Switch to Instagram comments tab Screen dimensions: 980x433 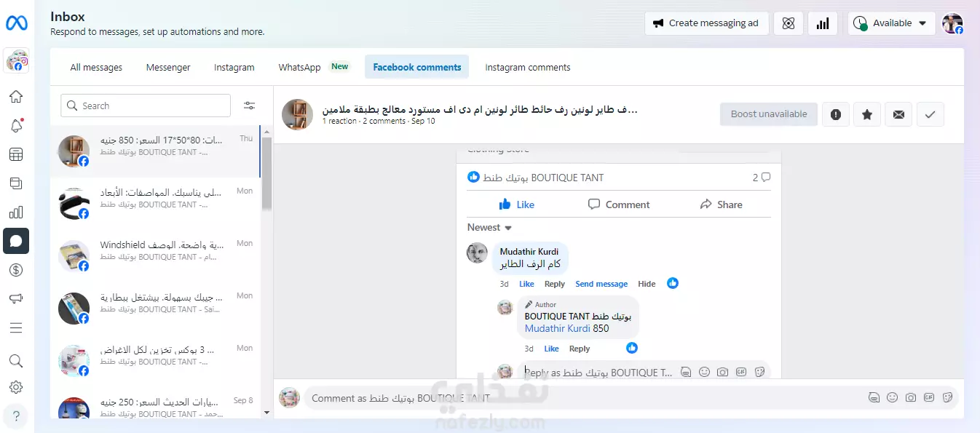pyautogui.click(x=528, y=67)
